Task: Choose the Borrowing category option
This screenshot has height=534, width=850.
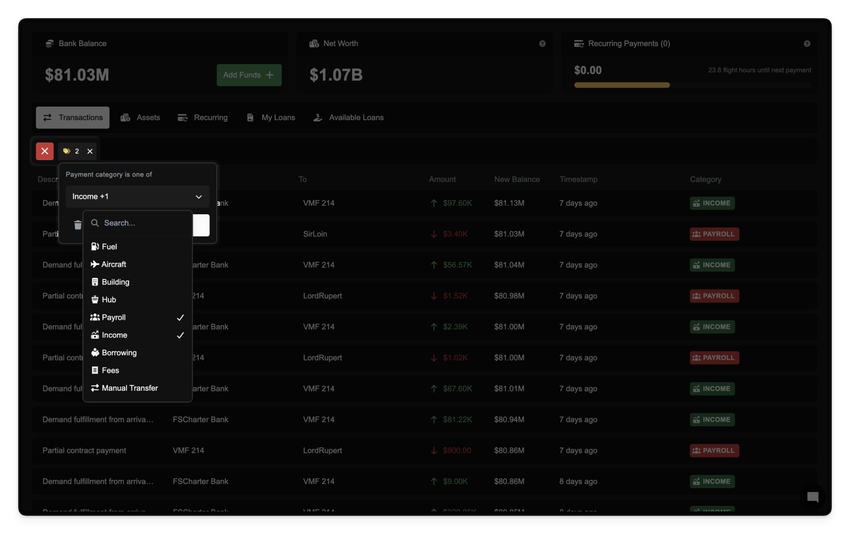Action: [x=119, y=353]
